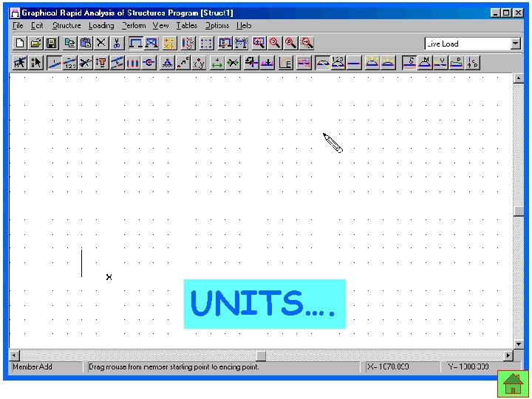This screenshot has width=532, height=399.
Task: Click the '123' deflection values icon
Action: click(338, 63)
